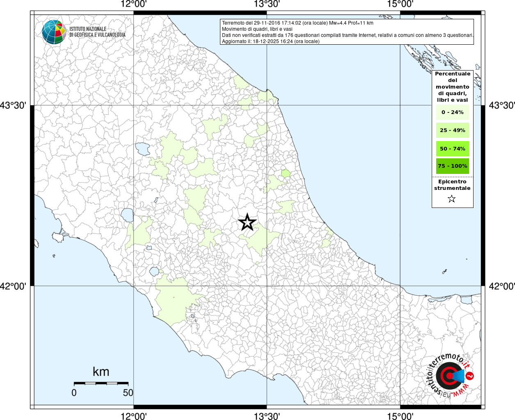Click the left 43°30' latitude label
This screenshot has height=420, width=515.
click(13, 105)
